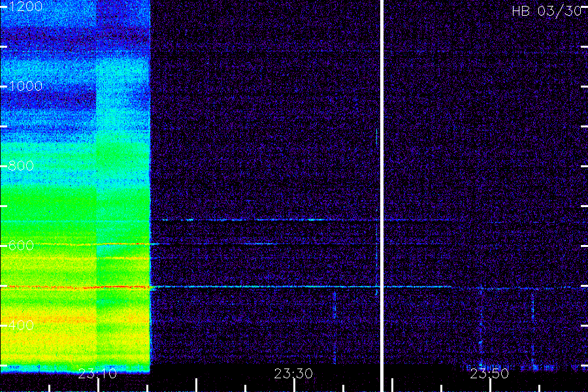This screenshot has width=588, height=392.
Task: Click the HB 03/30 date label
Action: [x=547, y=11]
